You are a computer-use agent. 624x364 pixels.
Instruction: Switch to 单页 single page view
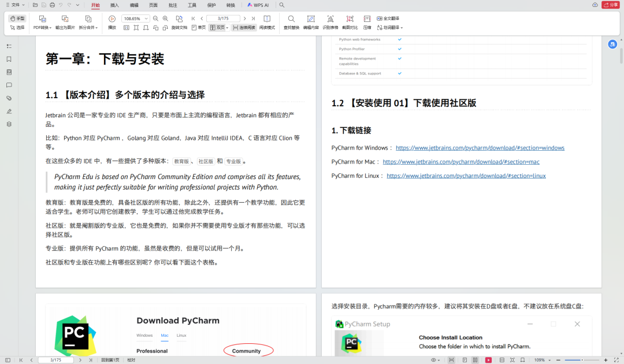point(199,28)
